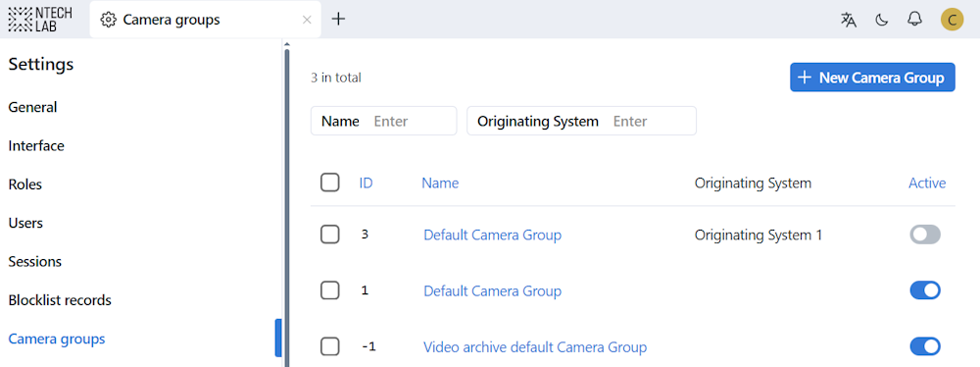Tick the select-all header checkbox
980x367 pixels.
point(330,183)
